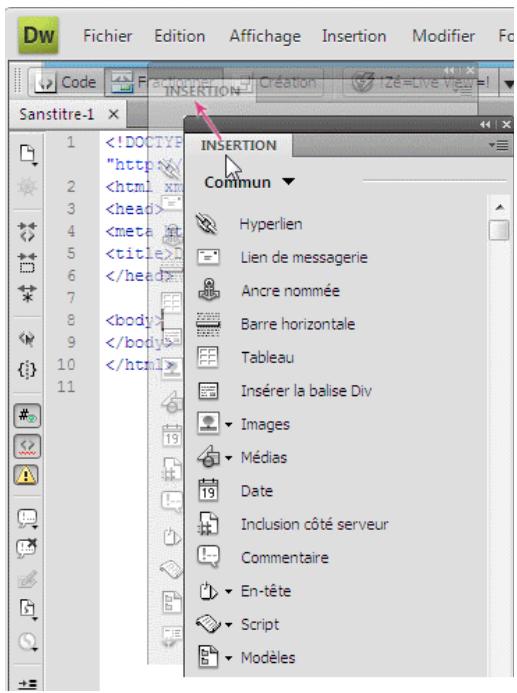Open recent snippets icon in coding toolbar
This screenshot has width=517, height=693.
pos(28,610)
